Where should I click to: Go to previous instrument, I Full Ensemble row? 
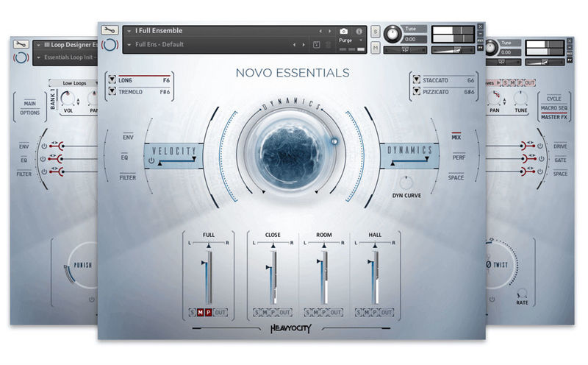point(320,31)
